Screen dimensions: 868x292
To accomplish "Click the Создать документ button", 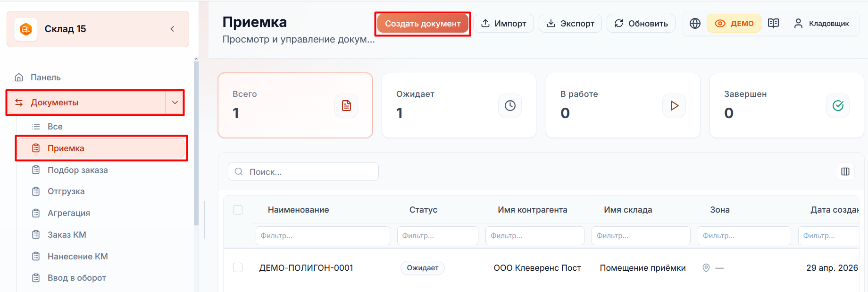I will click(x=423, y=24).
